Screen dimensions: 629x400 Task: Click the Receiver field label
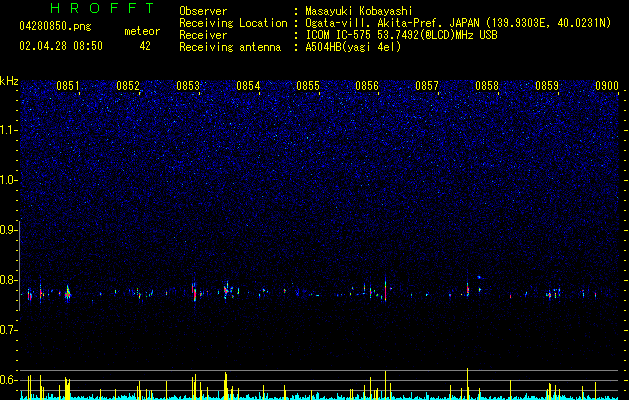tap(203, 35)
